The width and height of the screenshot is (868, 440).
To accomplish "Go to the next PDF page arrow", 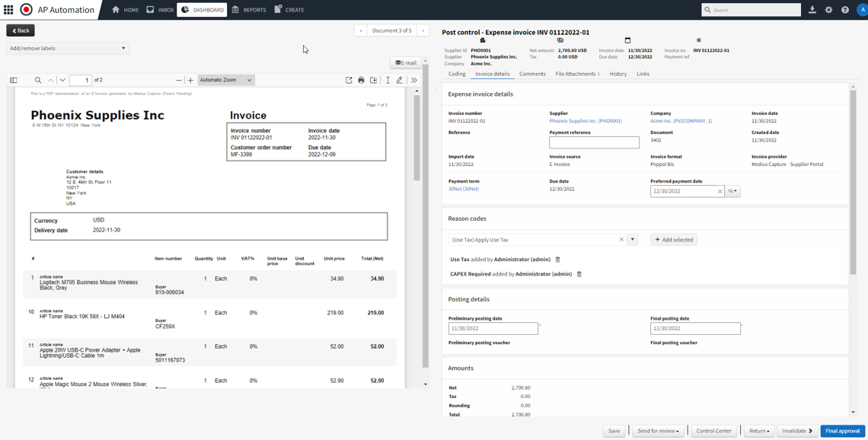I will 62,80.
